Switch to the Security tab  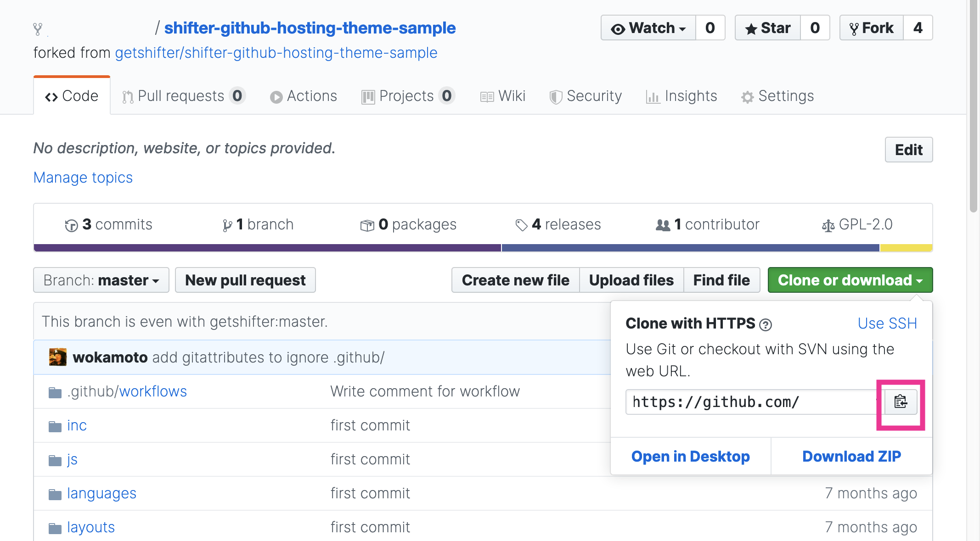[x=586, y=96]
